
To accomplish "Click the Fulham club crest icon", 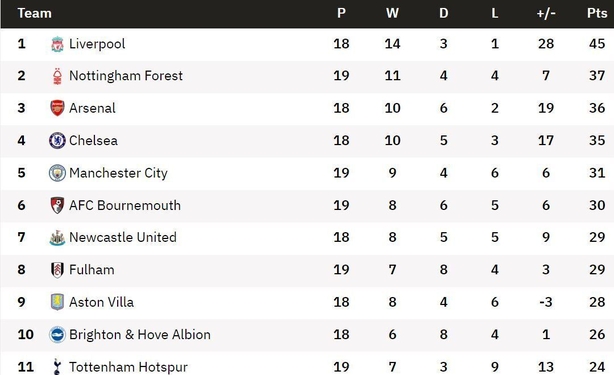I will click(57, 270).
